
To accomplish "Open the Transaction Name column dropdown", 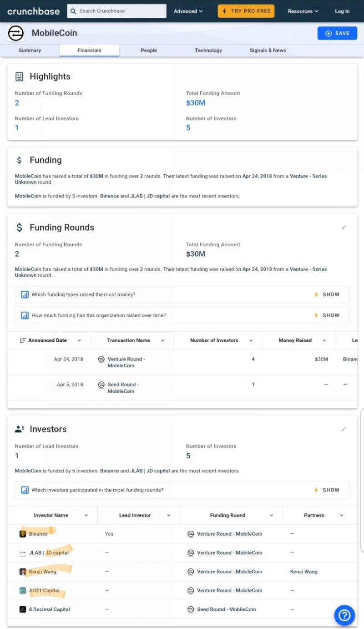I will (x=162, y=340).
